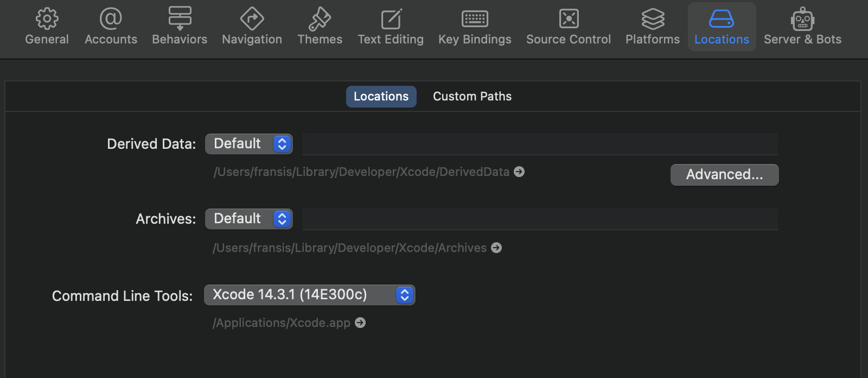This screenshot has width=868, height=378.
Task: Open the General preferences pane
Action: (x=47, y=27)
